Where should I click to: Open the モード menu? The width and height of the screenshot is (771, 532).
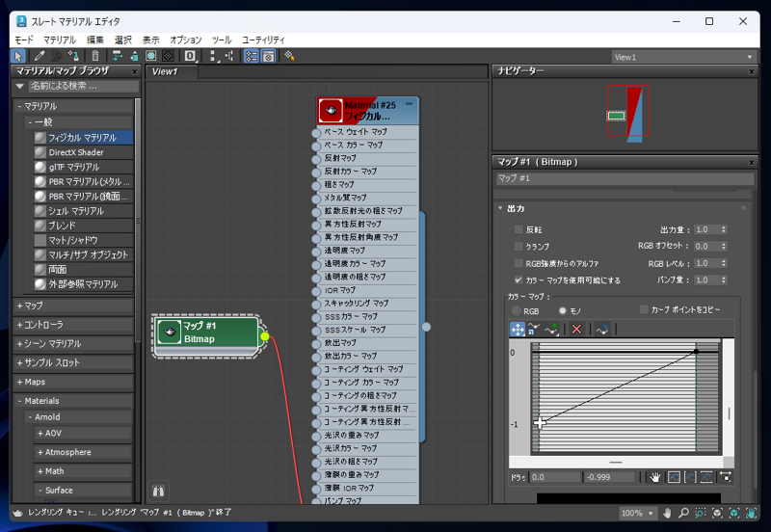pos(24,40)
